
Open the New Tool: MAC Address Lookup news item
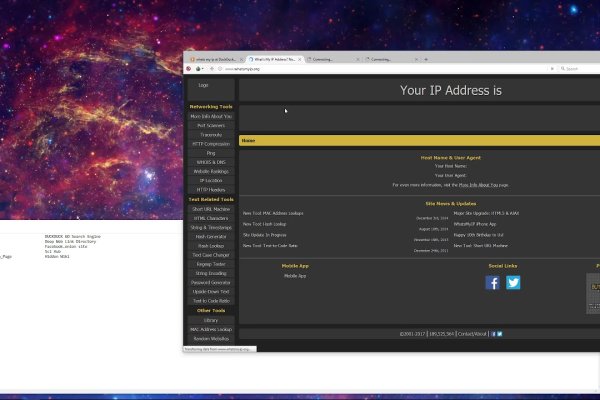point(273,213)
